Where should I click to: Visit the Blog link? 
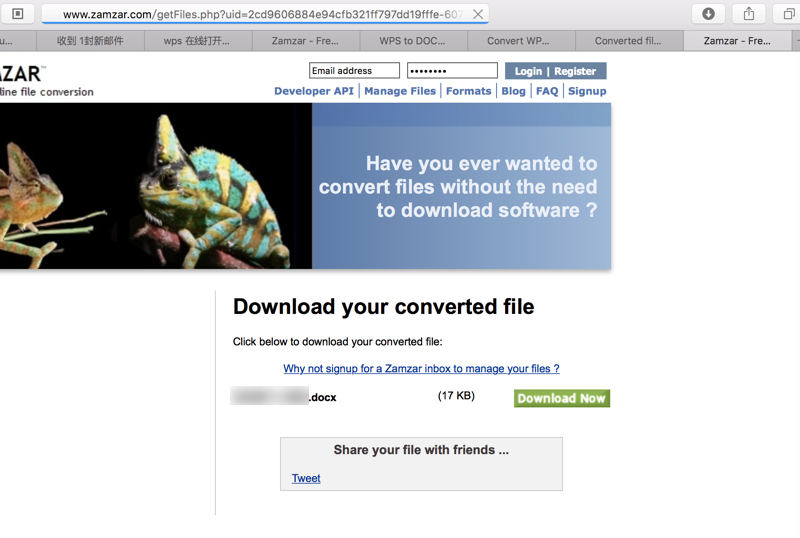coord(513,91)
